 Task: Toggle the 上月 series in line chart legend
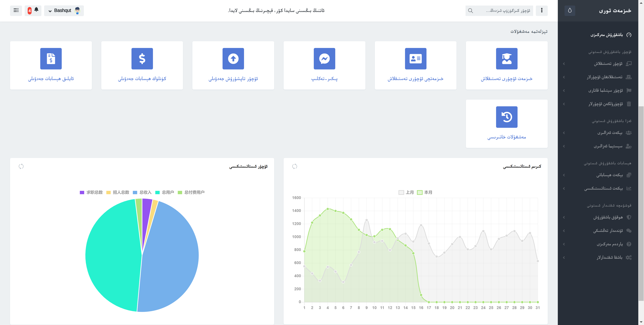pyautogui.click(x=406, y=192)
